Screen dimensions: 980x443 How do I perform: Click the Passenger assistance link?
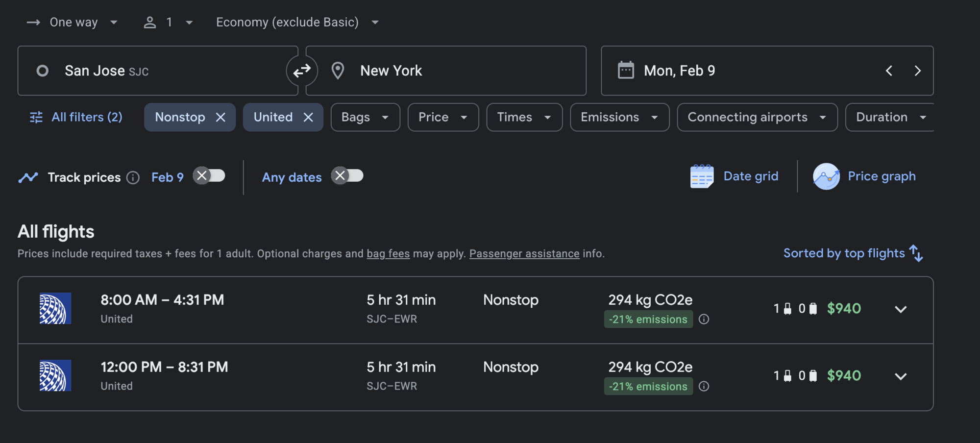(x=524, y=253)
